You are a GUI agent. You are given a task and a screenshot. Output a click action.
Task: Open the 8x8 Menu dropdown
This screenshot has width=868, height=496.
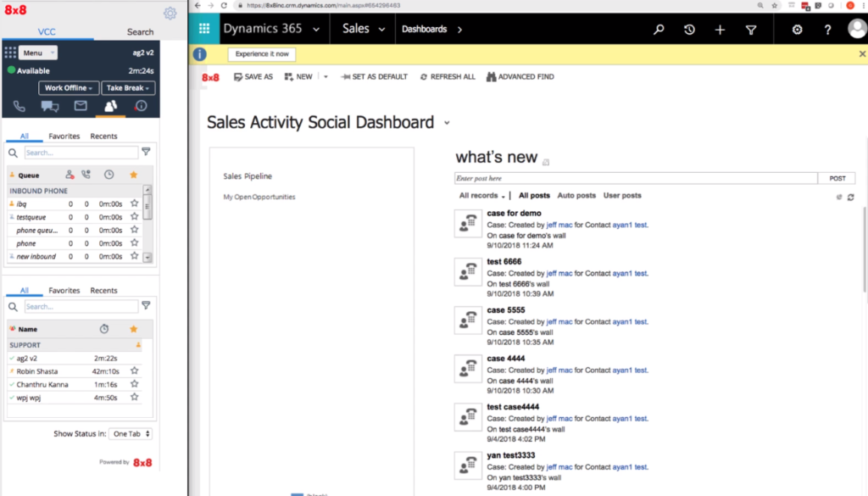tap(38, 53)
